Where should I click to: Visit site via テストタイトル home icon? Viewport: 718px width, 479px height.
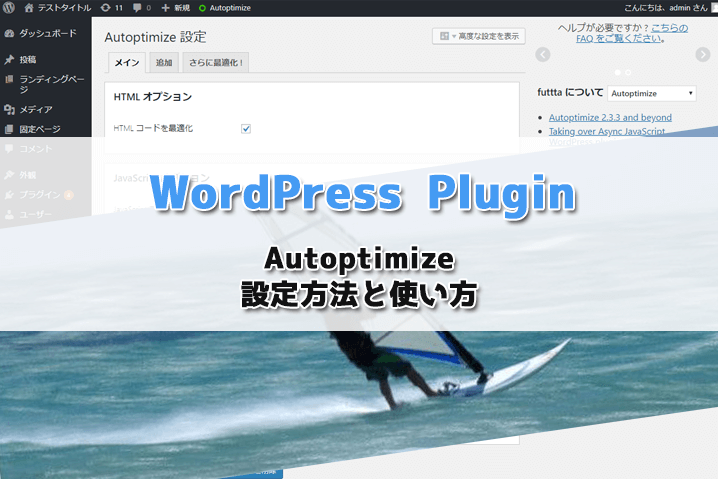tap(29, 8)
